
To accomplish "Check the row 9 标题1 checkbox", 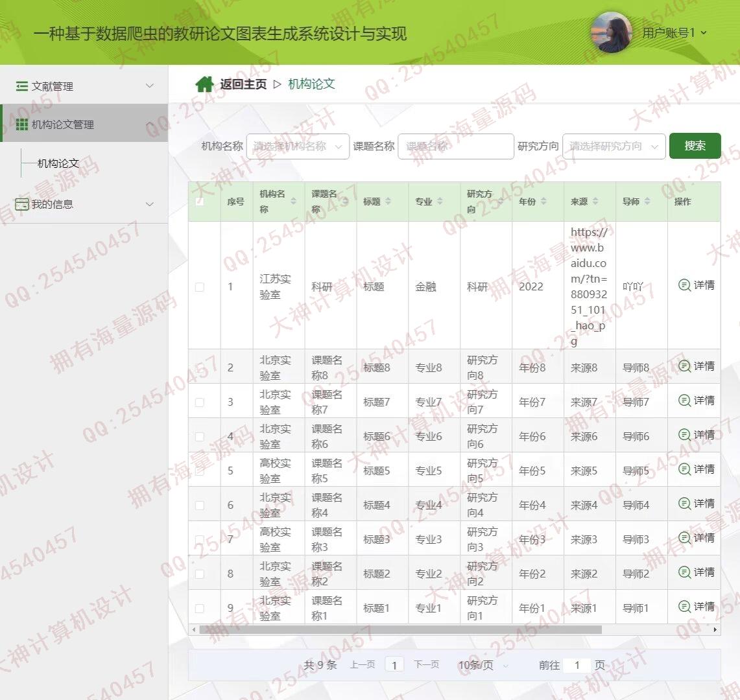I will (200, 609).
